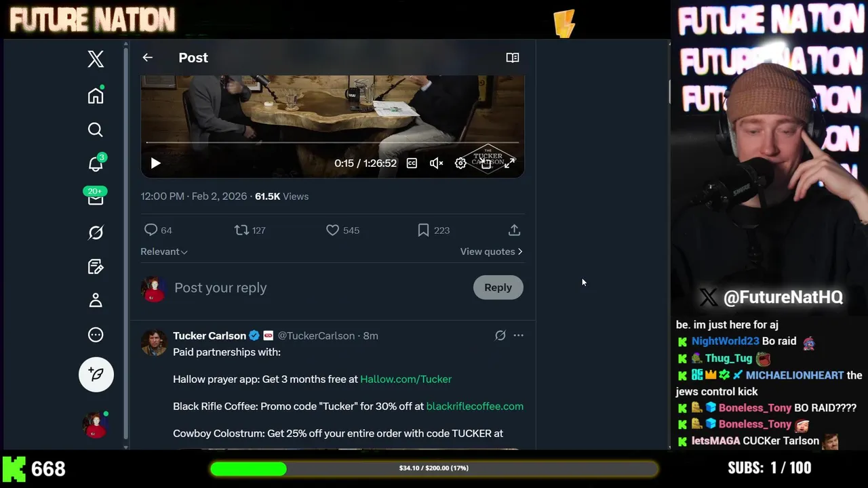Open the Profile person icon in sidebar
The height and width of the screenshot is (488, 868).
pos(96,300)
